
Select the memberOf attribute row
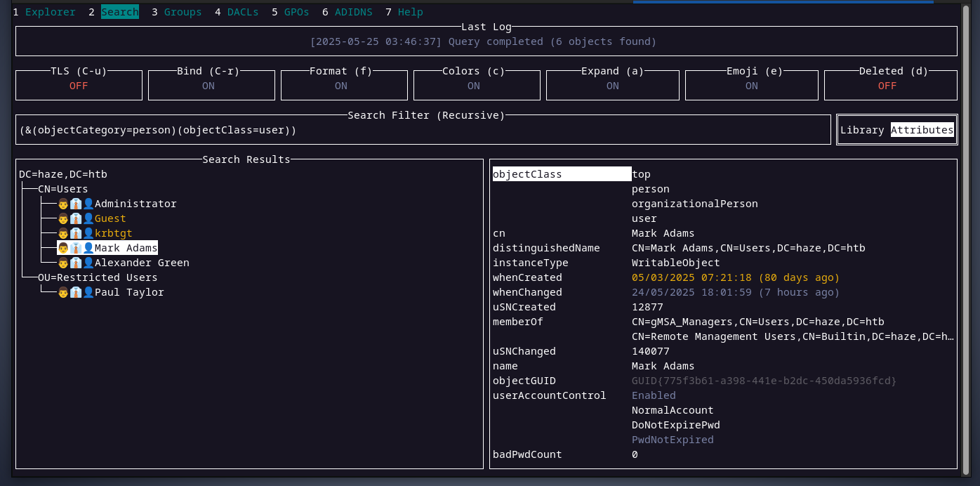[x=517, y=322]
